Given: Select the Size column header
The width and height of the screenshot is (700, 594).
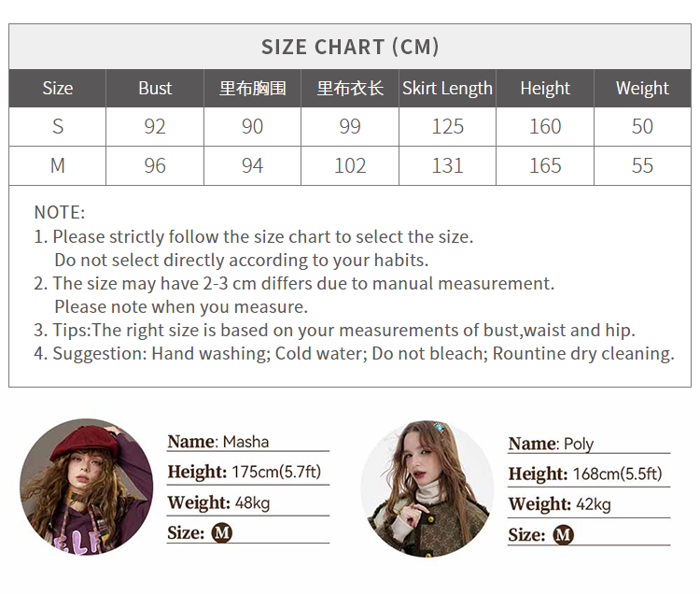Looking at the screenshot, I should (58, 88).
